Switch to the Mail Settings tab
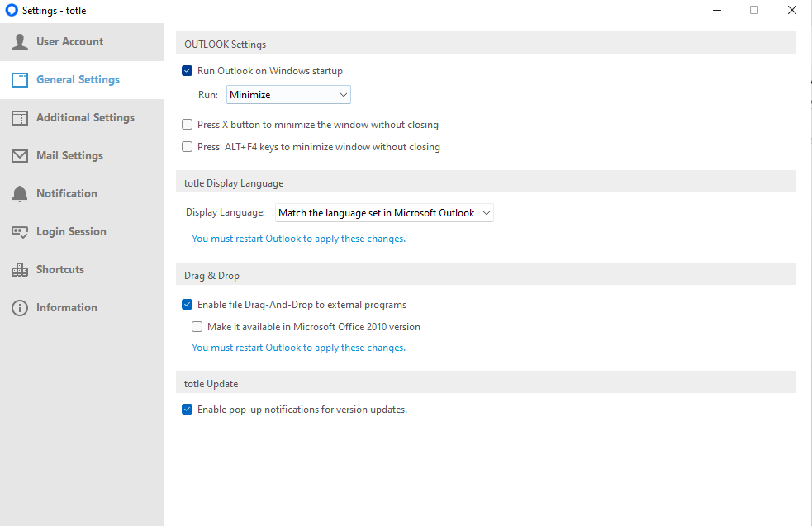The width and height of the screenshot is (812, 526). click(82, 156)
